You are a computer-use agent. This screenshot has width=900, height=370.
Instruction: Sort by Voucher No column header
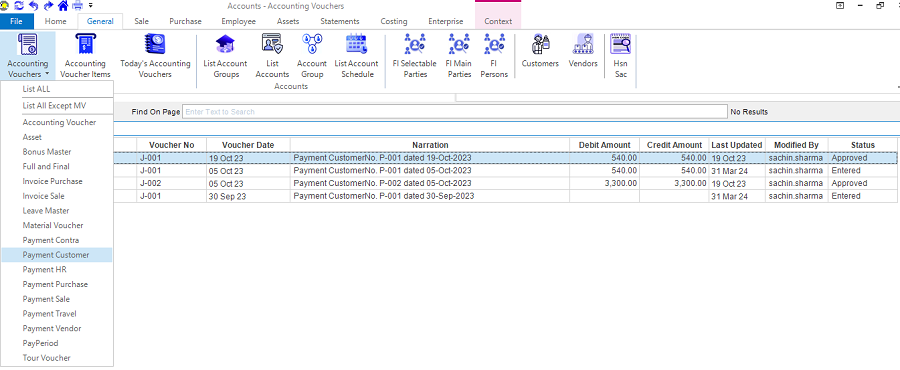click(x=172, y=145)
